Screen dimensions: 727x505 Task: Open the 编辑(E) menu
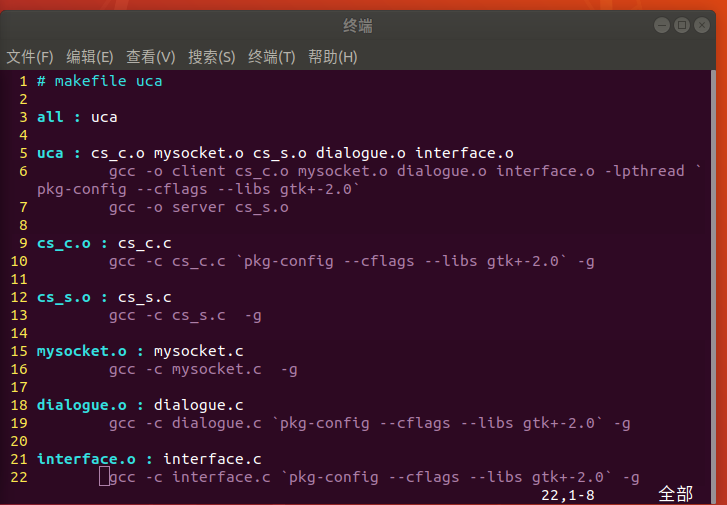90,57
